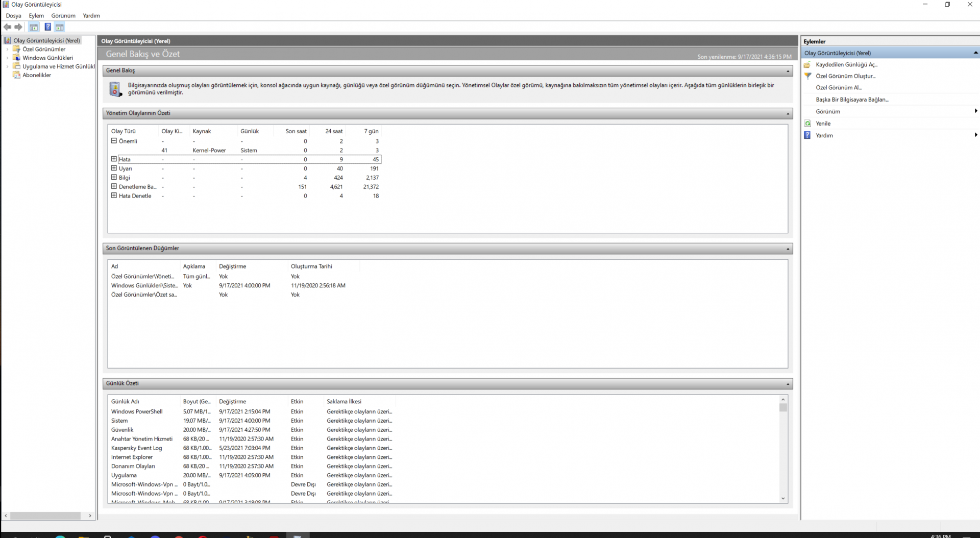
Task: Collapse the Olay Görüntüleyicisi (Yerel) actions group arrow
Action: click(x=975, y=53)
